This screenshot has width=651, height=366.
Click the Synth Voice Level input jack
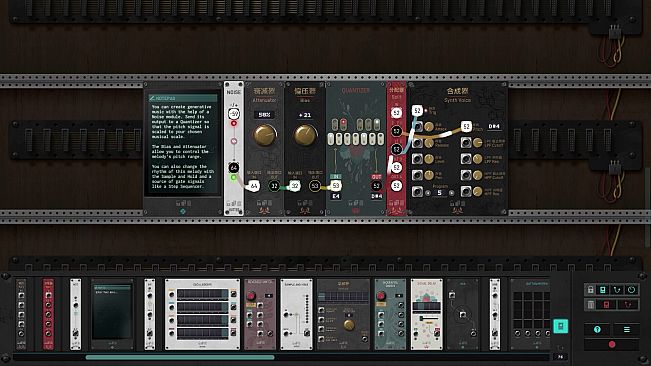click(417, 159)
